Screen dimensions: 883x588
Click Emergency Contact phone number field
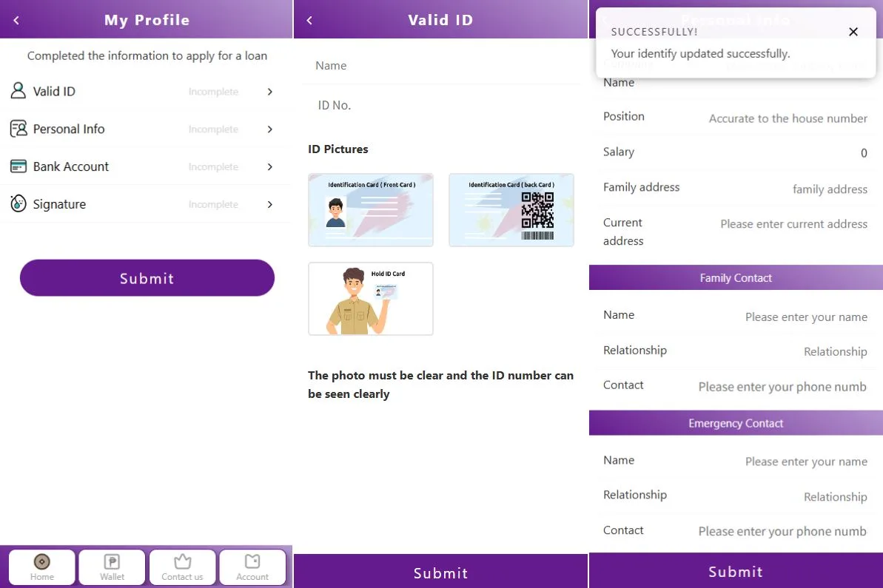[x=782, y=531]
